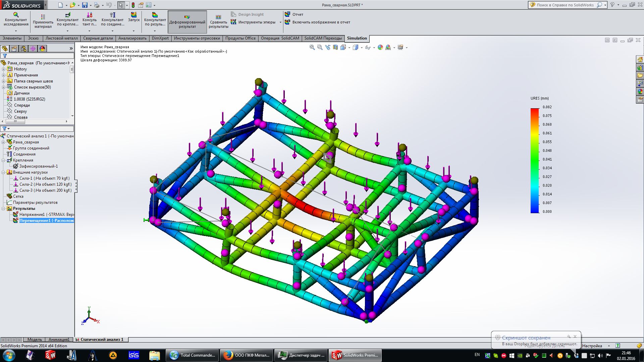This screenshot has height=362, width=644.
Task: Click the SolidWorks help search field
Action: coord(565,5)
